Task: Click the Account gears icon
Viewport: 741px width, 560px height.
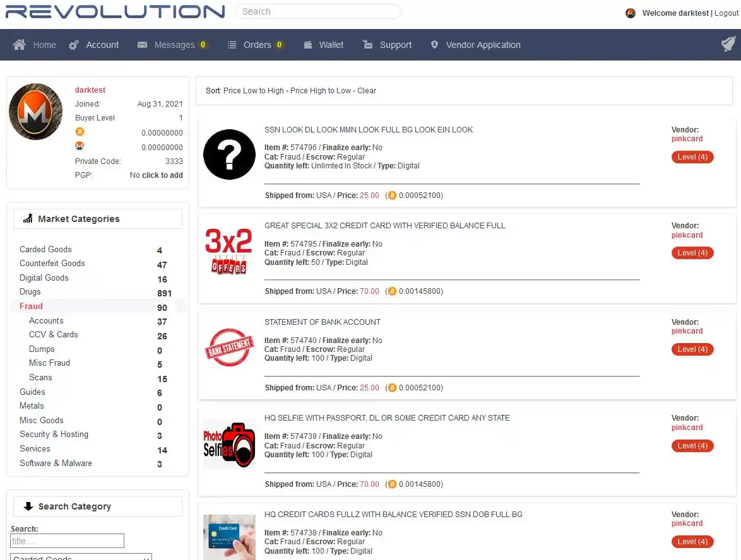Action: coord(74,45)
